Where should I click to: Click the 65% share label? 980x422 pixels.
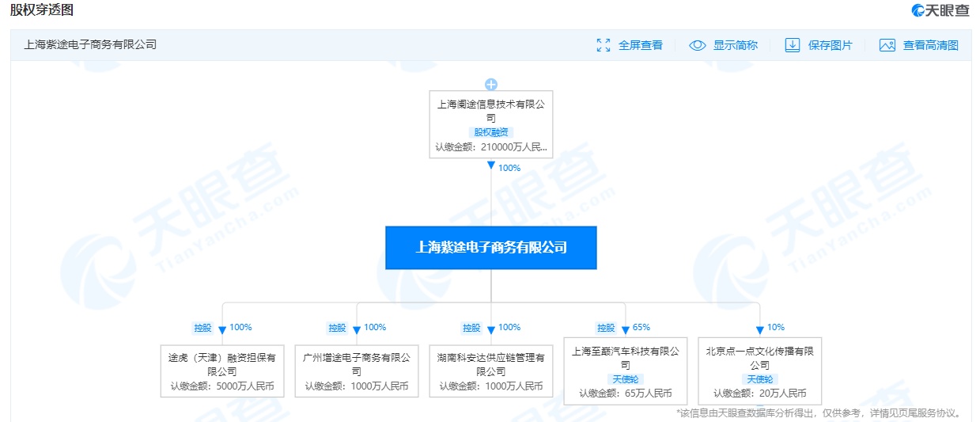641,327
